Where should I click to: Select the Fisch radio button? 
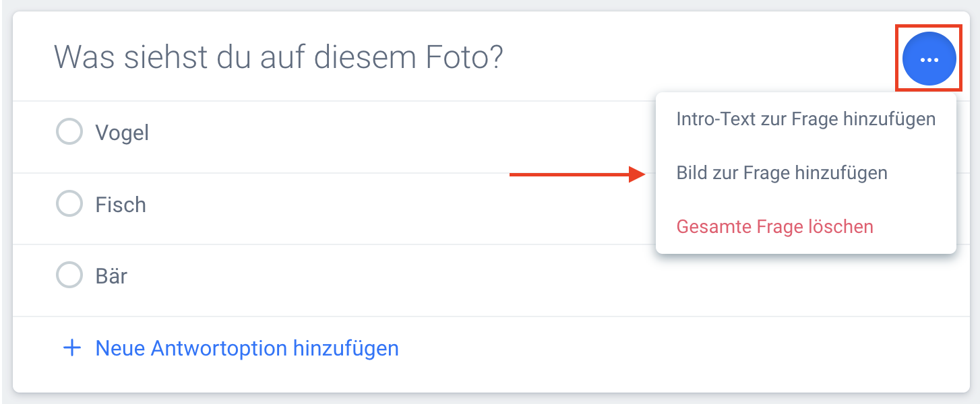click(x=69, y=204)
